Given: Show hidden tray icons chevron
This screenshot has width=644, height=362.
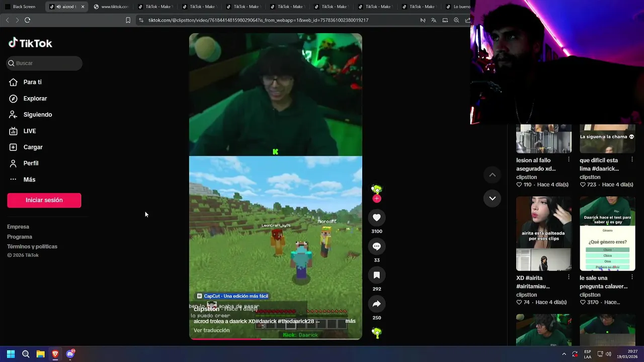Looking at the screenshot, I should [x=563, y=354].
